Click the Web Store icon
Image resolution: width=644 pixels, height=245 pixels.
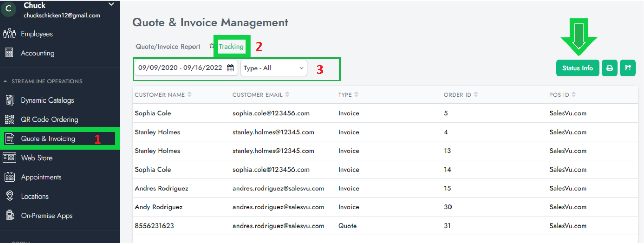click(9, 158)
